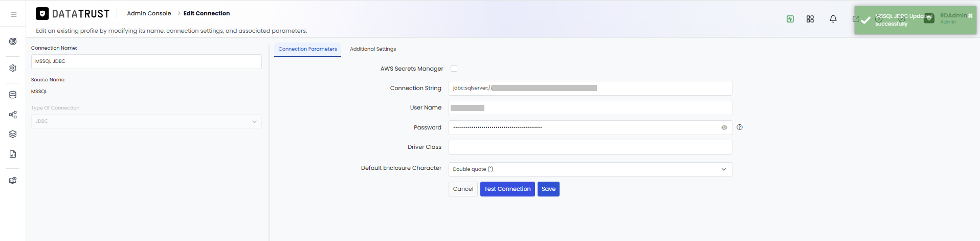Open the Type Of Connection dropdown
The height and width of the screenshot is (241, 980).
click(x=146, y=121)
